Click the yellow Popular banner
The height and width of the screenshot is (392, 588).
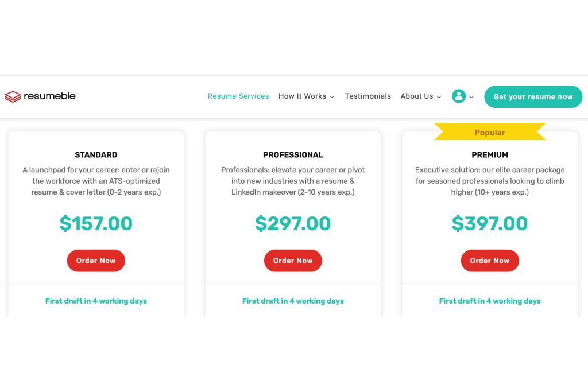[x=490, y=132]
